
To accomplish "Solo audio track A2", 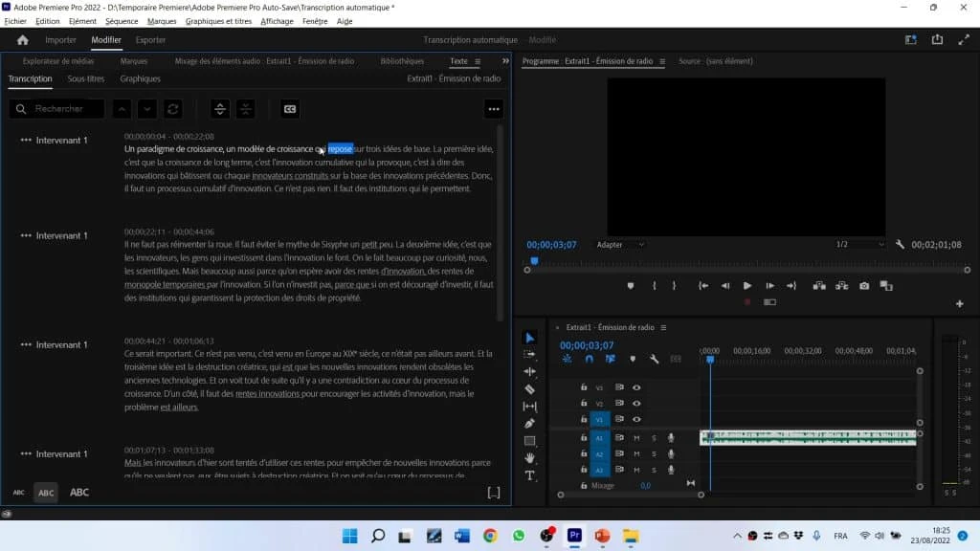I will tap(654, 453).
